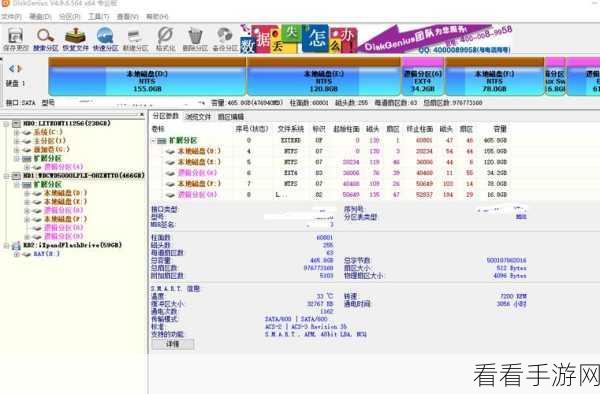Click the drive icon beside BAY(H:) in tree

[x=26, y=254]
